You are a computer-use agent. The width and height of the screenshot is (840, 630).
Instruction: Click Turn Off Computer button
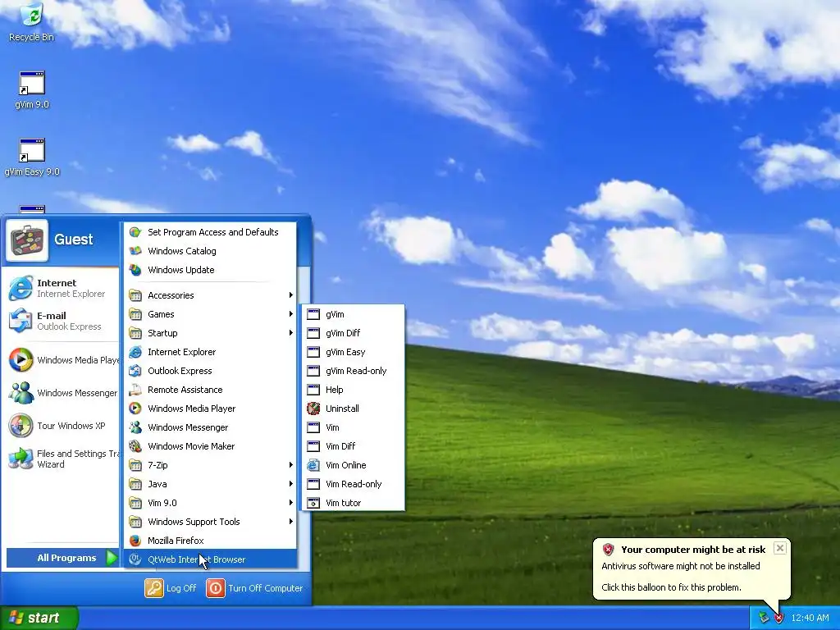pyautogui.click(x=255, y=588)
